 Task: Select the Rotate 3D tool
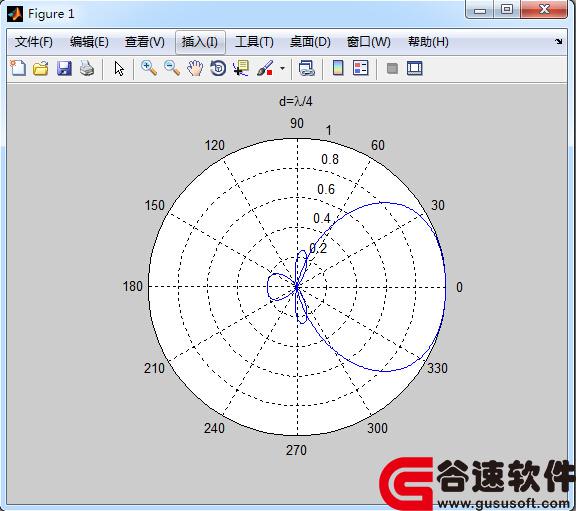point(218,68)
